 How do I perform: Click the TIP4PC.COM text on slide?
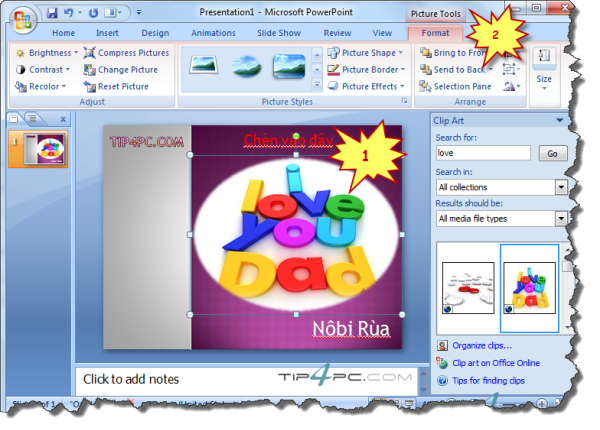pyautogui.click(x=147, y=142)
